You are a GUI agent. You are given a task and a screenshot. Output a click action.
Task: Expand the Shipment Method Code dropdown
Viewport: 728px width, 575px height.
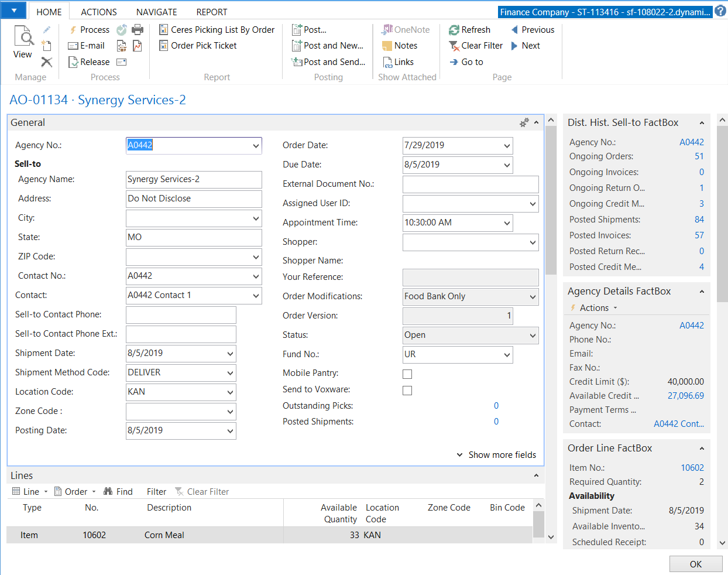230,373
